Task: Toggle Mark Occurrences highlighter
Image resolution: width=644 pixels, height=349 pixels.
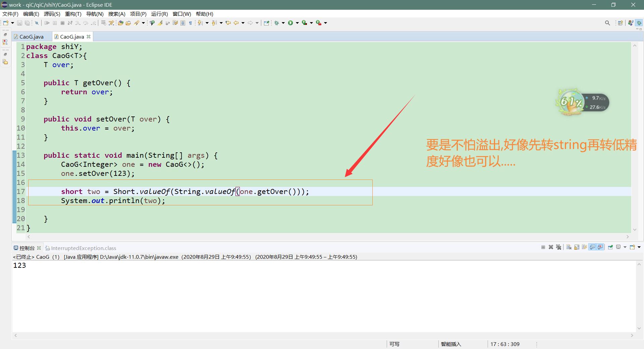Action: 160,23
